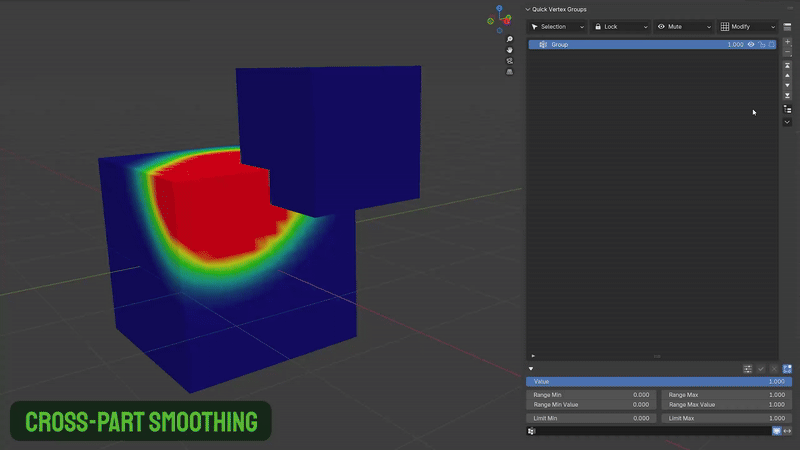
Task: Click the Range Min field
Action: (x=591, y=395)
